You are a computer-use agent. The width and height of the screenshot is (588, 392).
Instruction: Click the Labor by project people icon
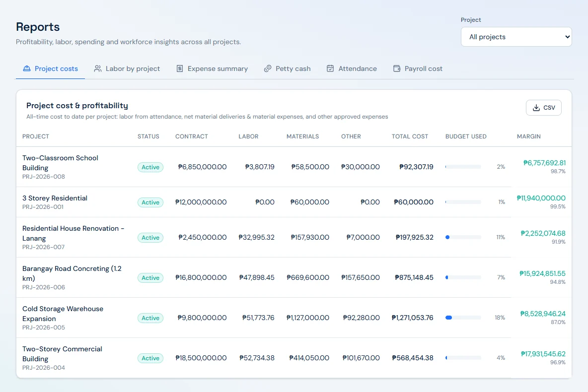coord(97,68)
